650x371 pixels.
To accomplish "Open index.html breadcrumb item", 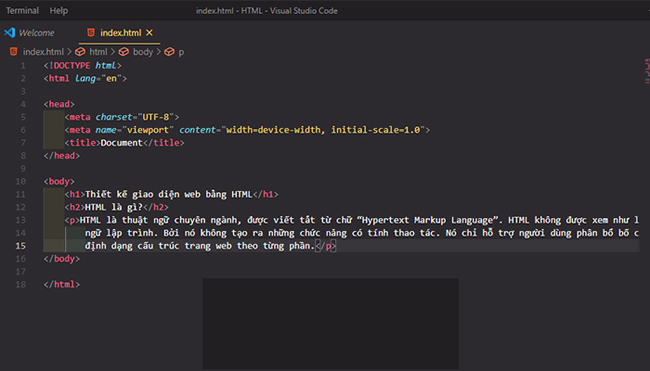I will 43,52.
